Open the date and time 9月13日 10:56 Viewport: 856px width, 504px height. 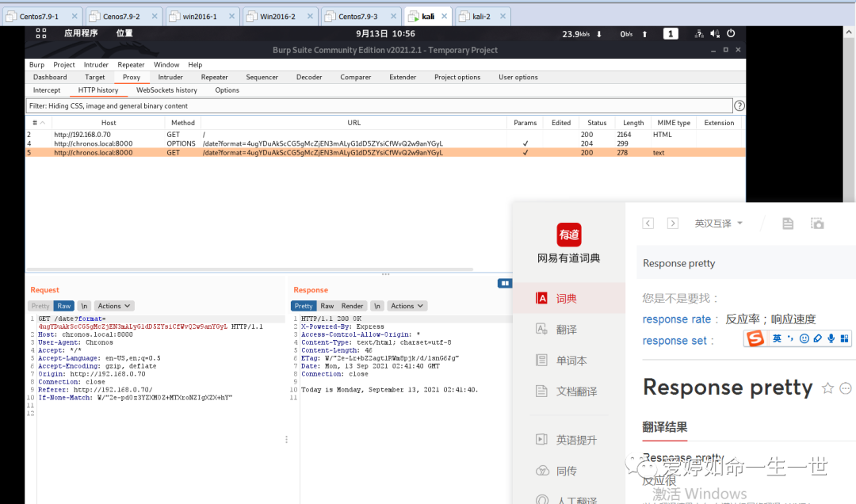point(385,33)
